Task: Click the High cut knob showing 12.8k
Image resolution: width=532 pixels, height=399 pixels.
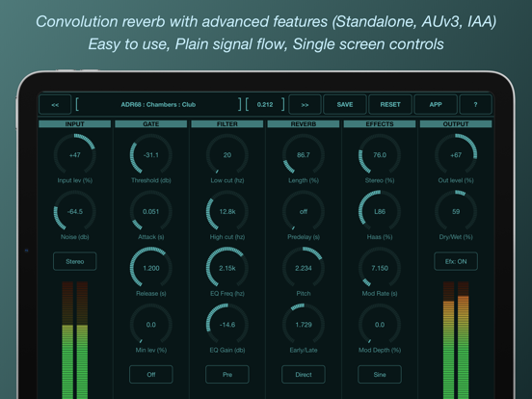Action: 227,211
